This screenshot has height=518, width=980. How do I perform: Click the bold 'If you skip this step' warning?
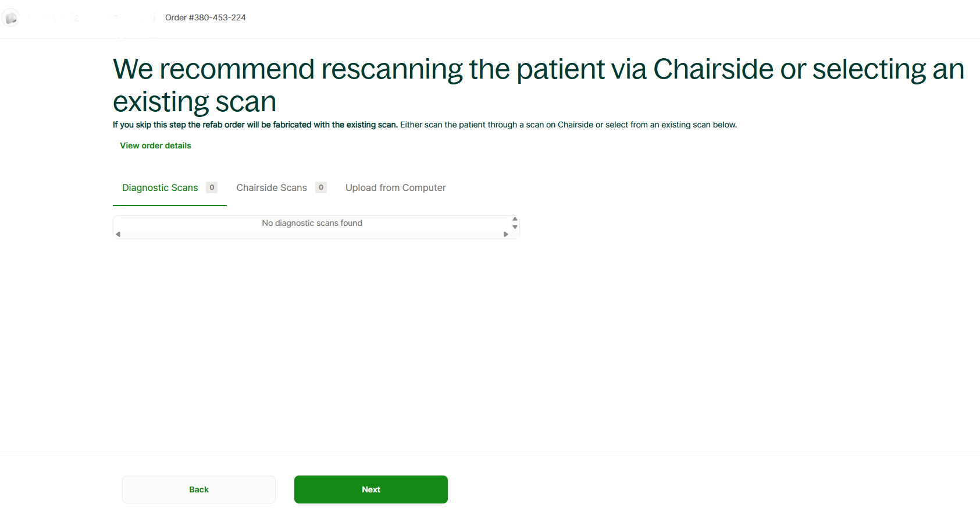[255, 125]
